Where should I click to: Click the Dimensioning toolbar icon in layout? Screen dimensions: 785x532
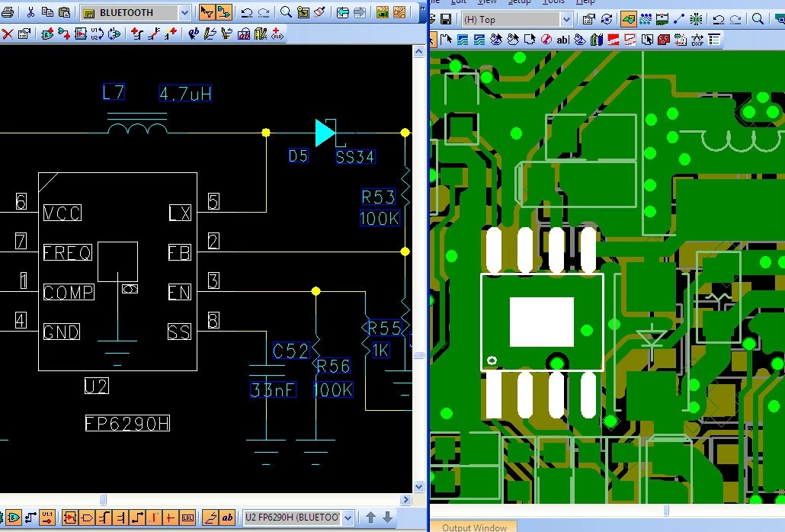point(662,20)
